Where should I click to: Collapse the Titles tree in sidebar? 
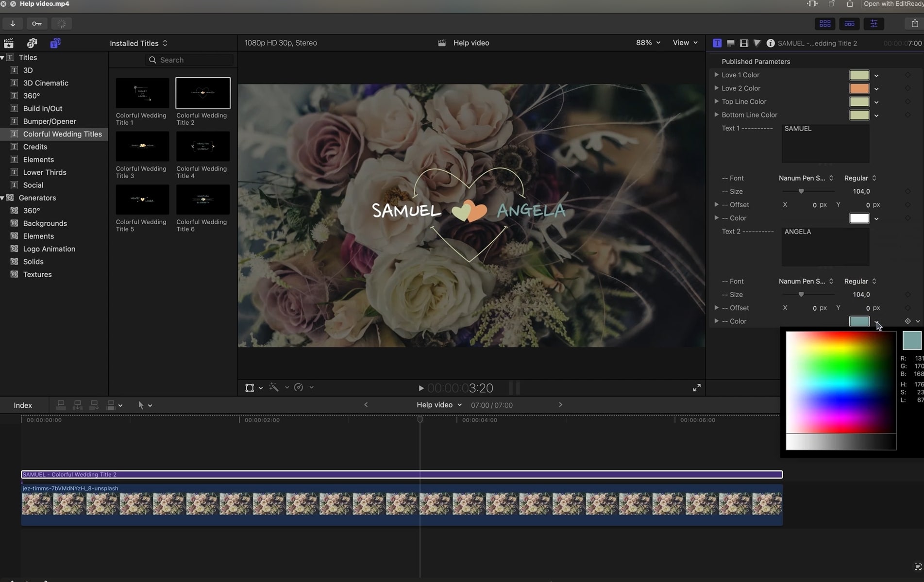pyautogui.click(x=3, y=57)
